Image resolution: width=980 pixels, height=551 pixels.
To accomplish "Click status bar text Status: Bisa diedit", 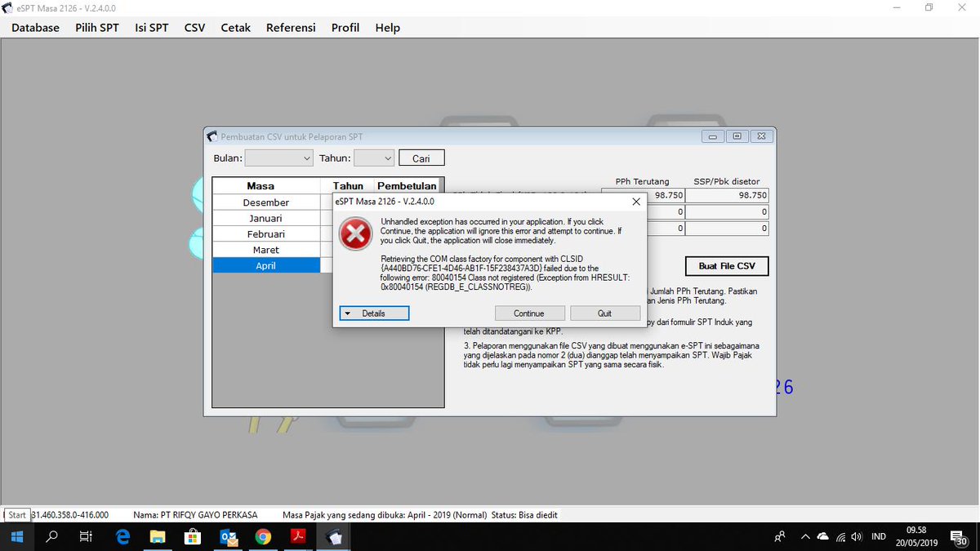I will pos(525,515).
